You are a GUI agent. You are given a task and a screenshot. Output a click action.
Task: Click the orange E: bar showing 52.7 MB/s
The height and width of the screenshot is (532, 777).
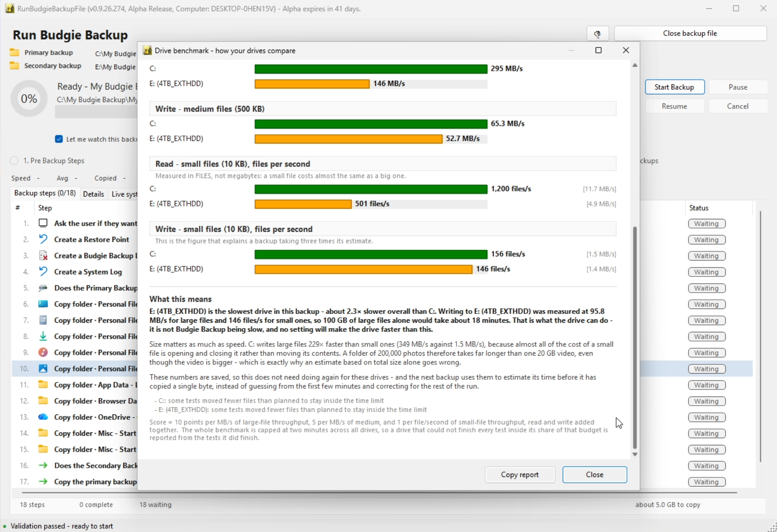tap(348, 139)
